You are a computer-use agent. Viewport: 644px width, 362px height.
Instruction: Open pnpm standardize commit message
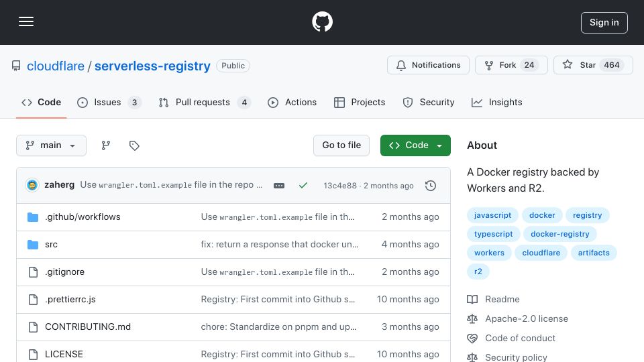pyautogui.click(x=278, y=326)
